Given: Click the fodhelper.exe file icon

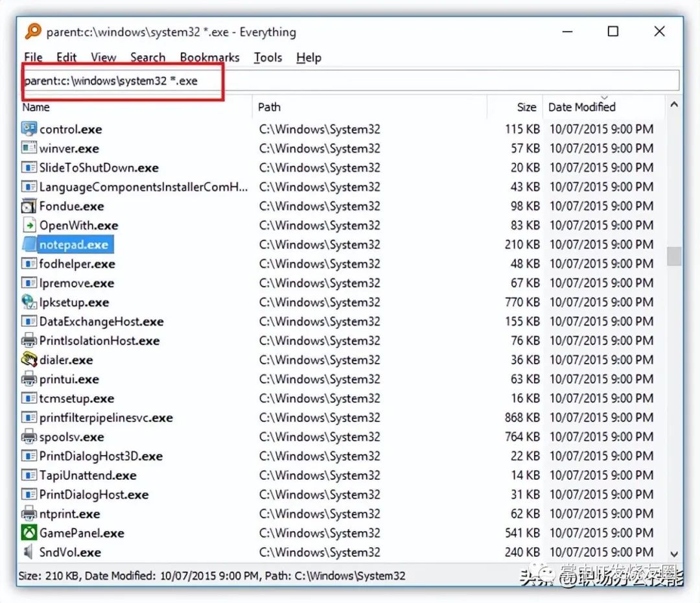Looking at the screenshot, I should pos(29,263).
